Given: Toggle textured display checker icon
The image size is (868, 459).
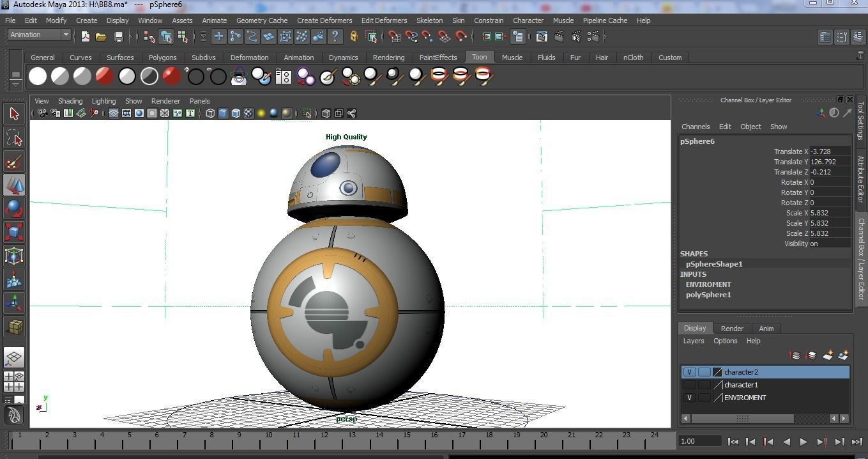Looking at the screenshot, I should point(248,113).
